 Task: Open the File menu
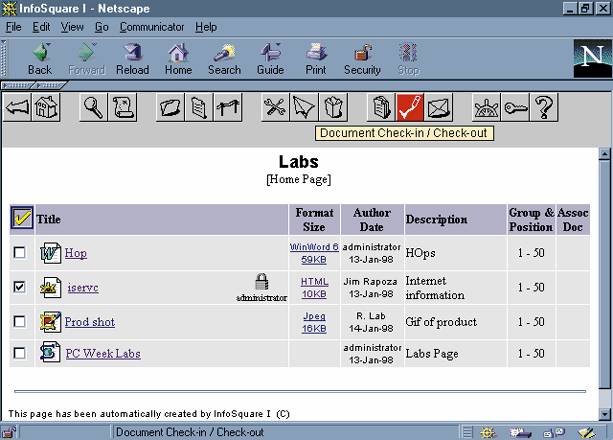click(x=14, y=27)
